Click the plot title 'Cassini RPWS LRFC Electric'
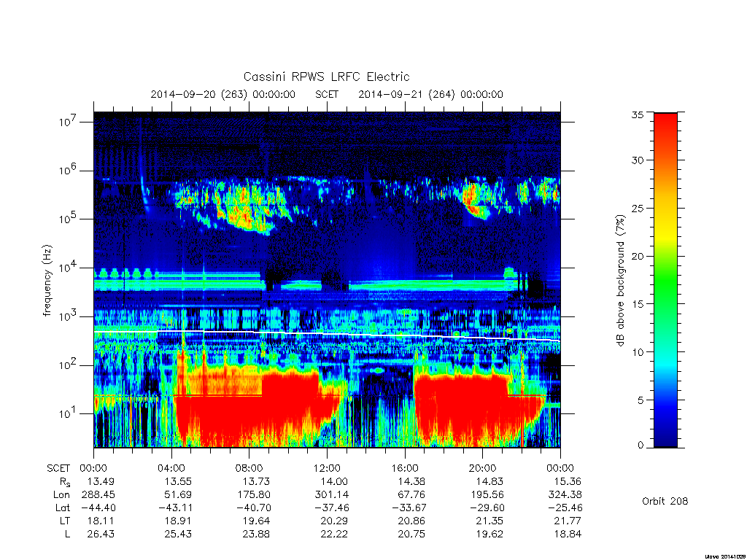The width and height of the screenshot is (747, 560). (326, 77)
